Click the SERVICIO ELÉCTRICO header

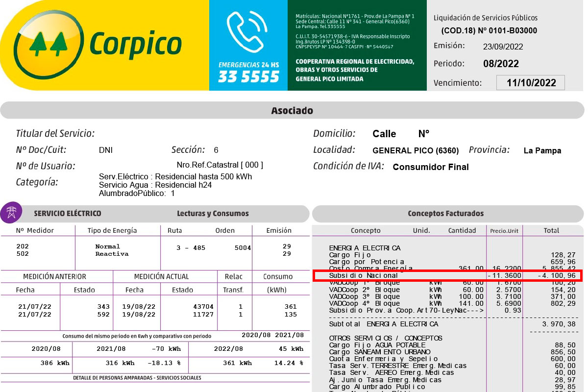pyautogui.click(x=68, y=213)
